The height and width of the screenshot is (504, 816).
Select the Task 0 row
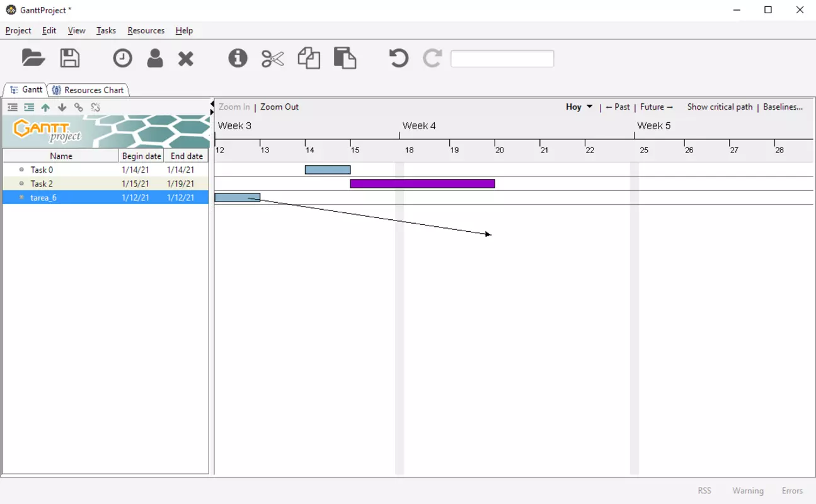point(106,169)
